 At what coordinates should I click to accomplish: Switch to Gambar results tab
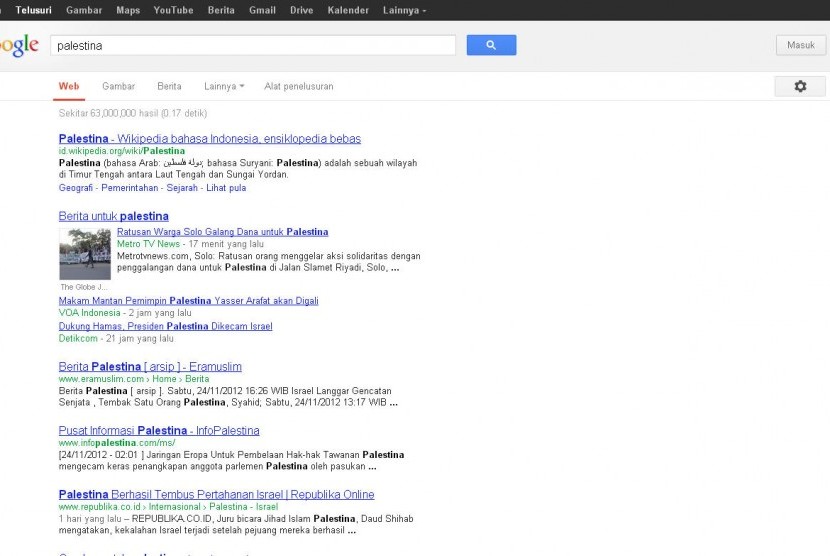click(119, 86)
